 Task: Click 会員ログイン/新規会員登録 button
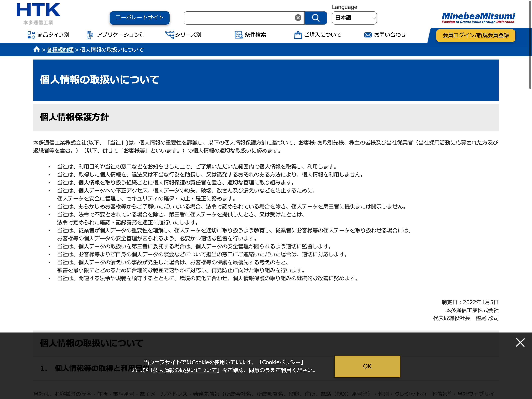pos(475,35)
